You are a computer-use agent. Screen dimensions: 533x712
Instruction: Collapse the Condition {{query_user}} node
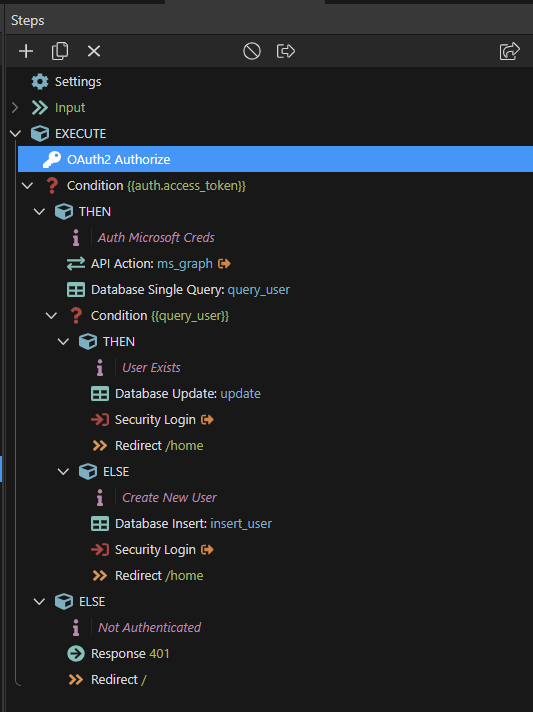tap(51, 315)
